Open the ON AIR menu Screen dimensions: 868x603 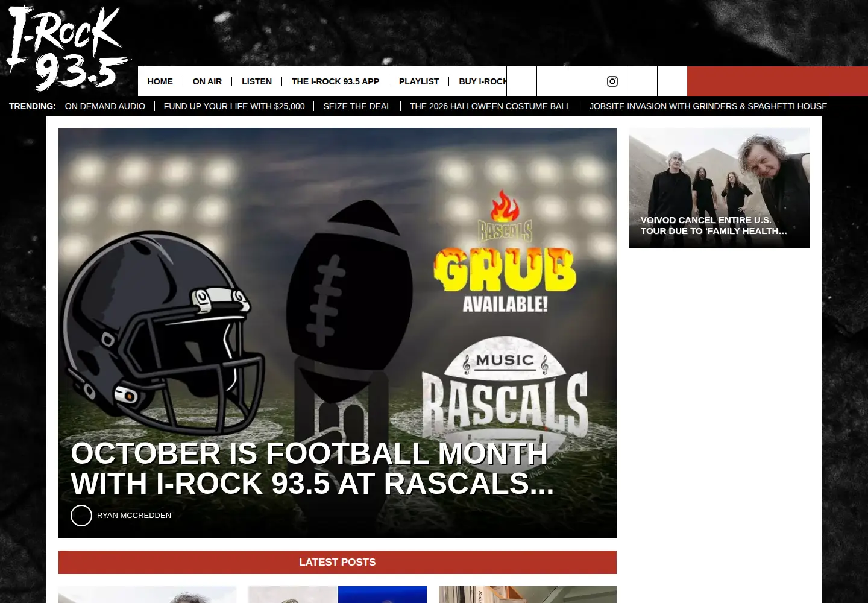click(x=207, y=81)
